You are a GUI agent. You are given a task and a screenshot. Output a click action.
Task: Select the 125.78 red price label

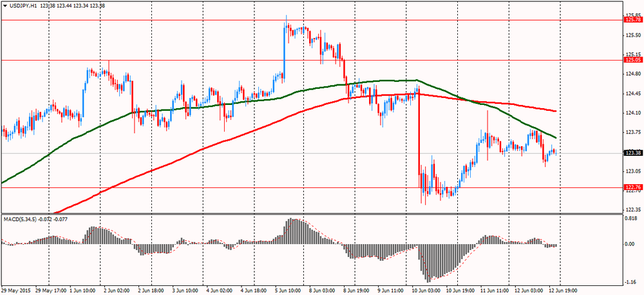(633, 20)
